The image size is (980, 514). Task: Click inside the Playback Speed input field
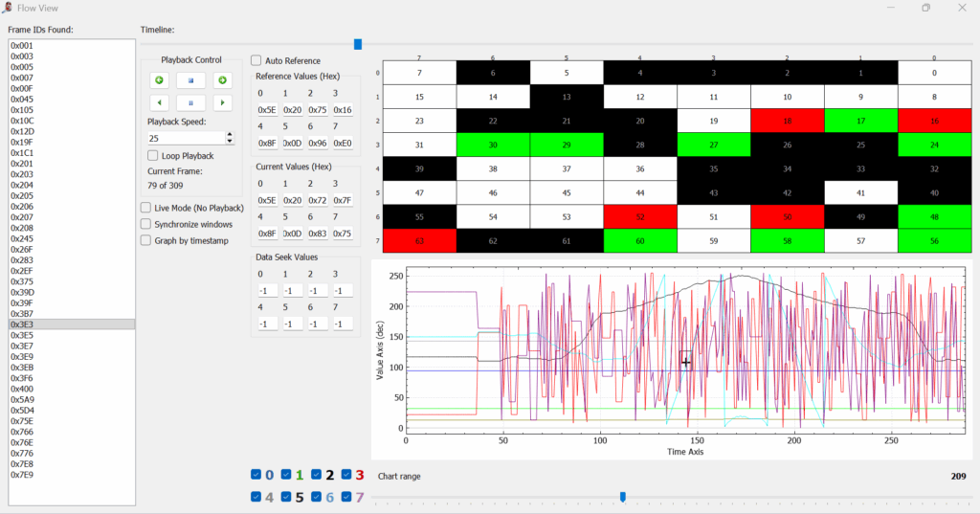pyautogui.click(x=184, y=139)
